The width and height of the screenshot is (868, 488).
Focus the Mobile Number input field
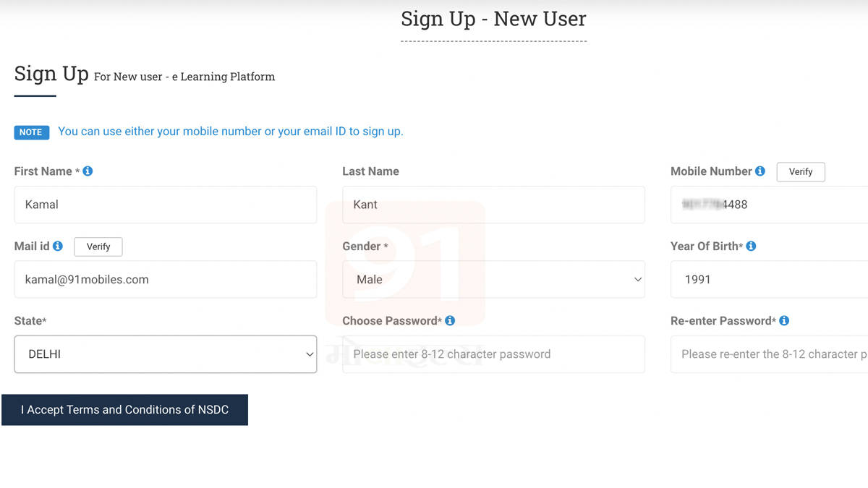(770, 205)
